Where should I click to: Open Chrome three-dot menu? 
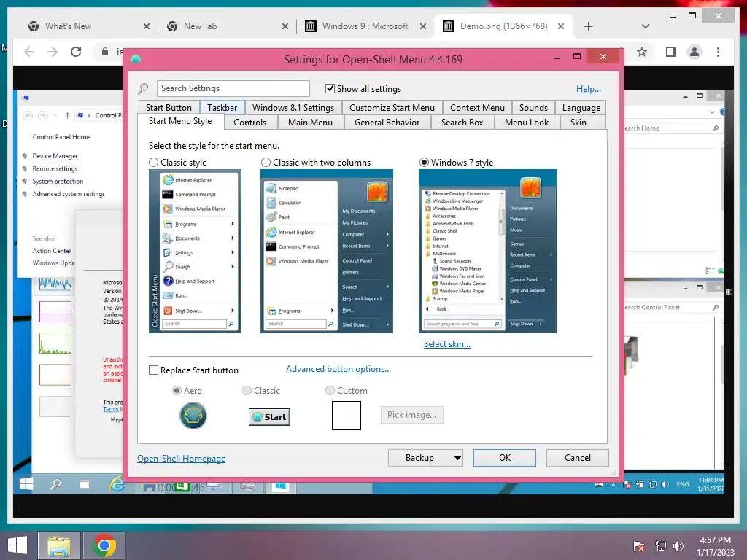(718, 52)
